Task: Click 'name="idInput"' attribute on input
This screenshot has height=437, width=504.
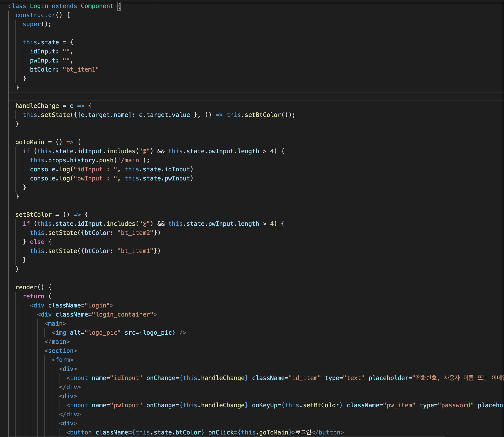Action: click(117, 378)
